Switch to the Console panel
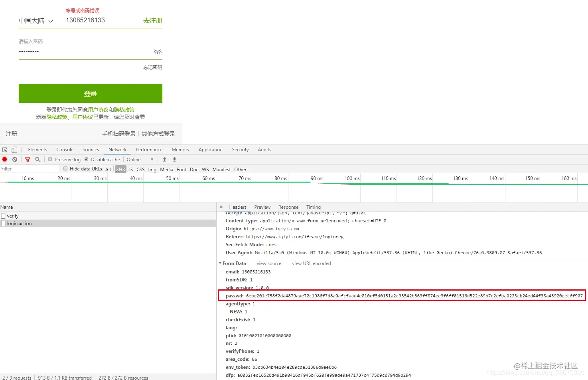This screenshot has width=588, height=380. (65, 150)
